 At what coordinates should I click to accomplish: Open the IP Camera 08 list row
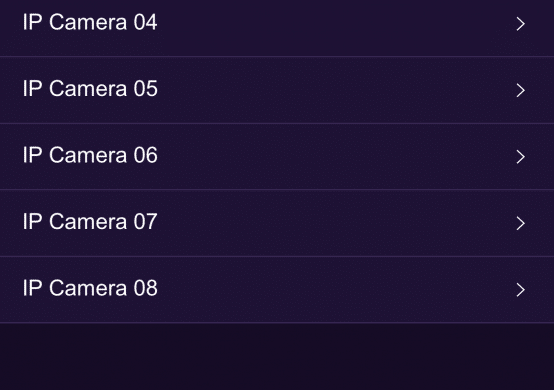tap(277, 289)
